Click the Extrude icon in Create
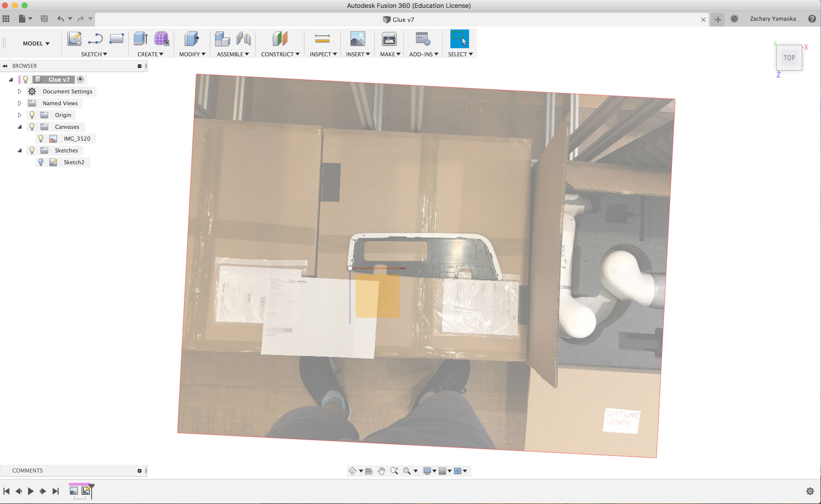Viewport: 821px width, 504px height. (x=141, y=39)
